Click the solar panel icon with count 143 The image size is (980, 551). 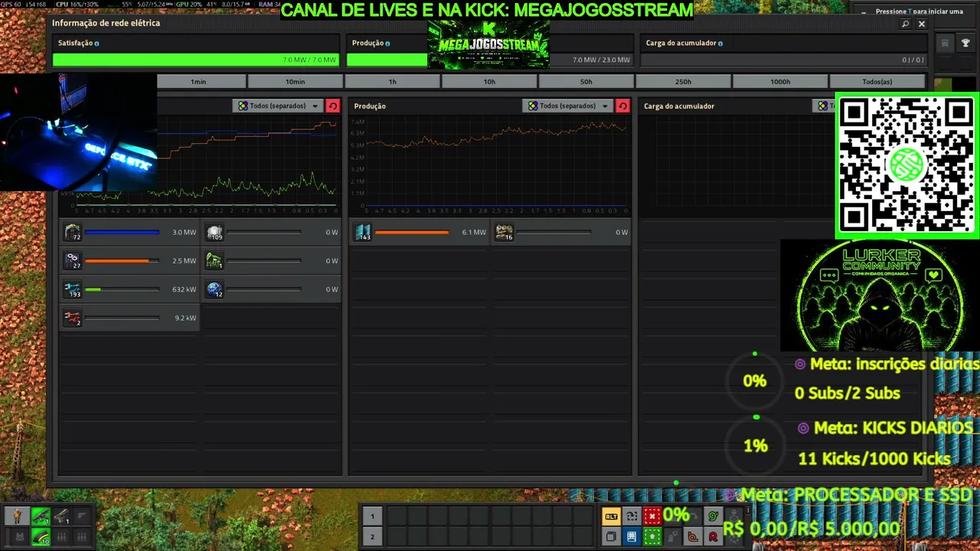click(363, 232)
